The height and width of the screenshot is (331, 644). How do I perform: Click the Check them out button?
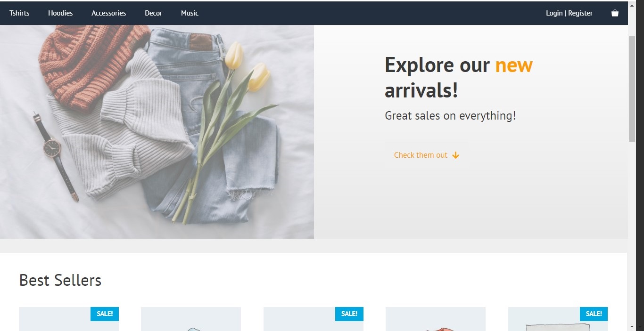pyautogui.click(x=427, y=155)
